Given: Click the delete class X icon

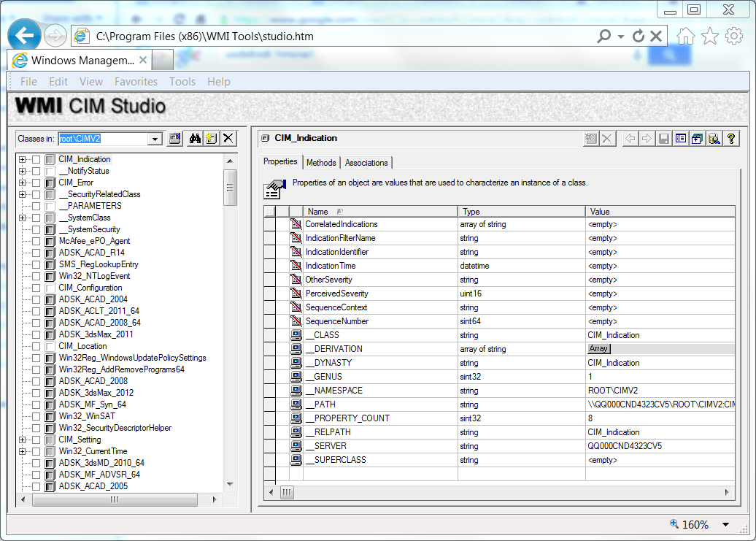Looking at the screenshot, I should coord(228,139).
